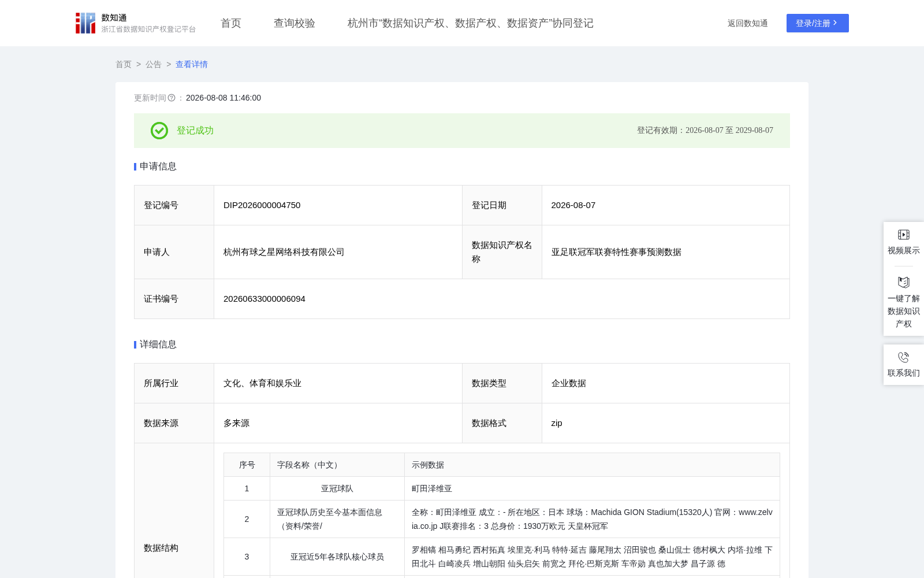Screen dimensions: 924x578
Task: Click the player names sample in row 3
Action: [592, 557]
